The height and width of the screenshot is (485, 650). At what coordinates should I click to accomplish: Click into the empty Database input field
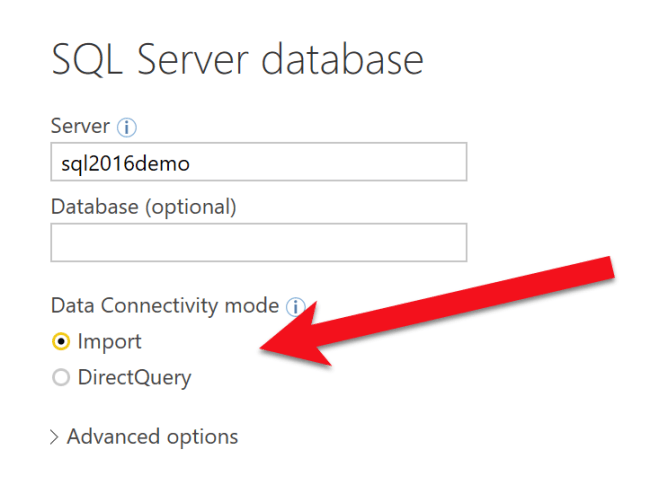(x=258, y=242)
